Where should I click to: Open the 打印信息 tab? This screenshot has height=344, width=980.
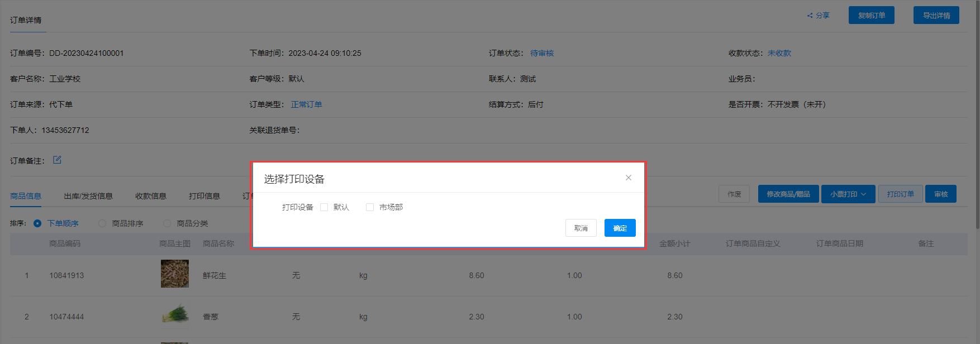click(204, 196)
